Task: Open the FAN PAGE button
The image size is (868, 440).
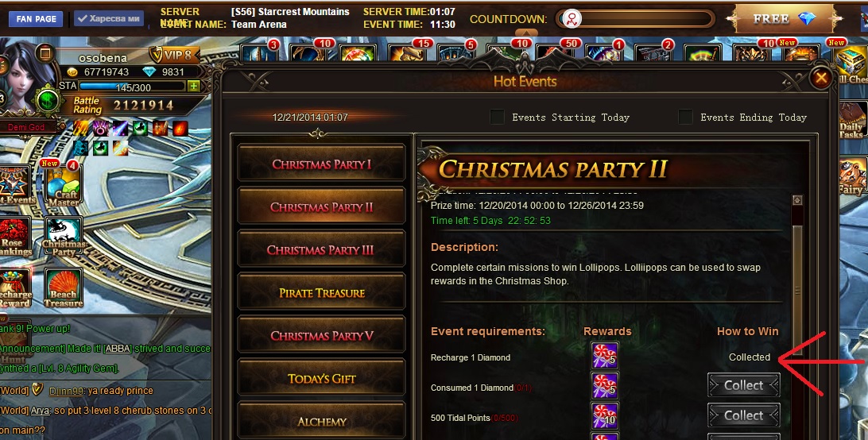Action: [36, 19]
